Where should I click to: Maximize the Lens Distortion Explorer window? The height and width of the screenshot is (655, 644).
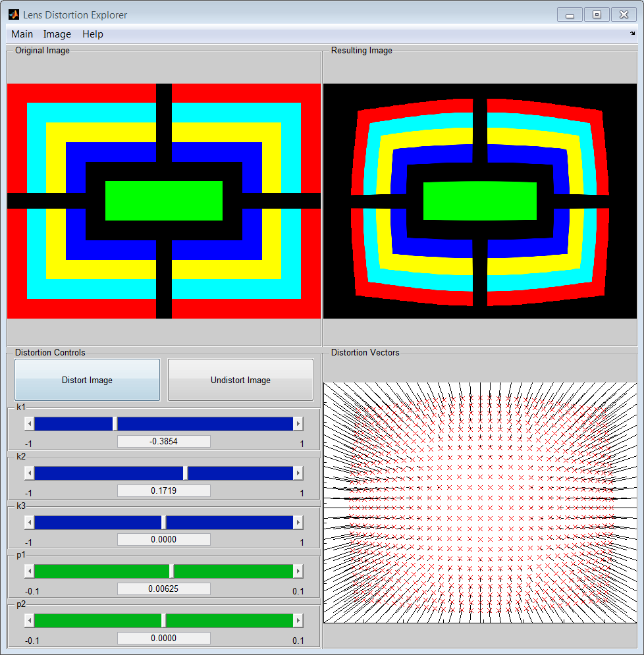coord(597,14)
